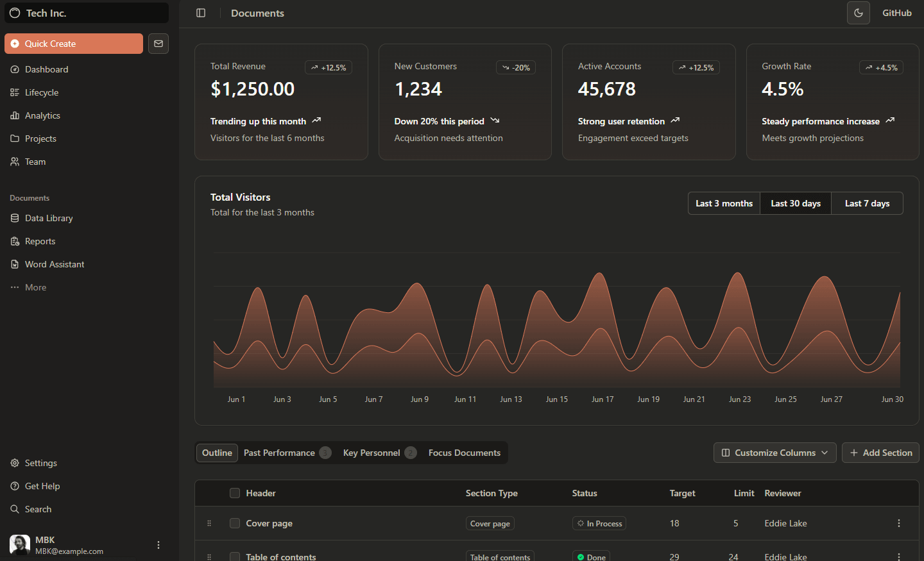Open Analytics from the sidebar
This screenshot has width=924, height=561.
point(42,115)
